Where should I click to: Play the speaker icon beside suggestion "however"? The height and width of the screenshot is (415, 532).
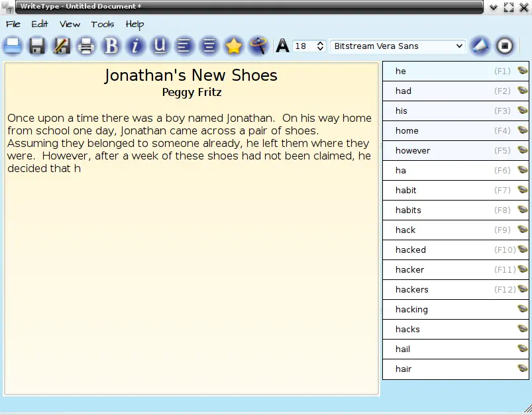point(523,150)
